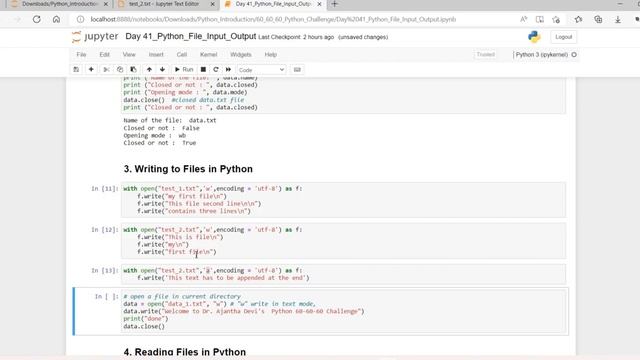
Task: Copy selected cells icon in the toolbar
Action: 120,70
